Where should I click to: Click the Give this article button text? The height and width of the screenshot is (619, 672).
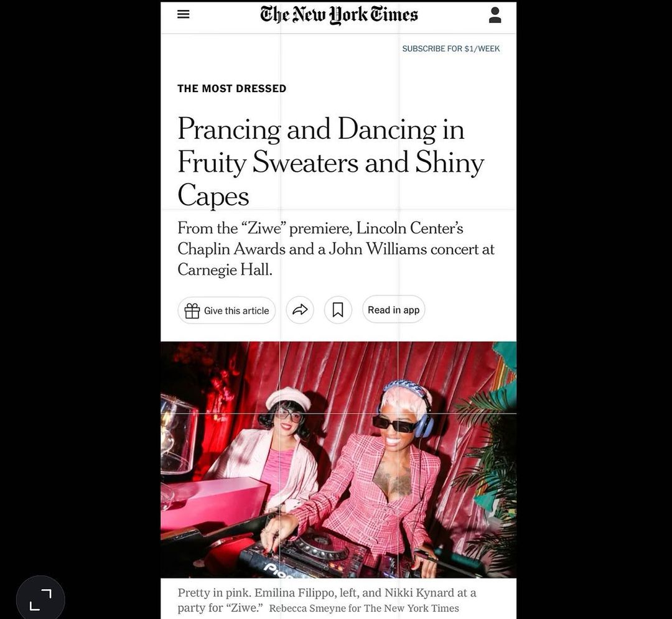tap(236, 310)
